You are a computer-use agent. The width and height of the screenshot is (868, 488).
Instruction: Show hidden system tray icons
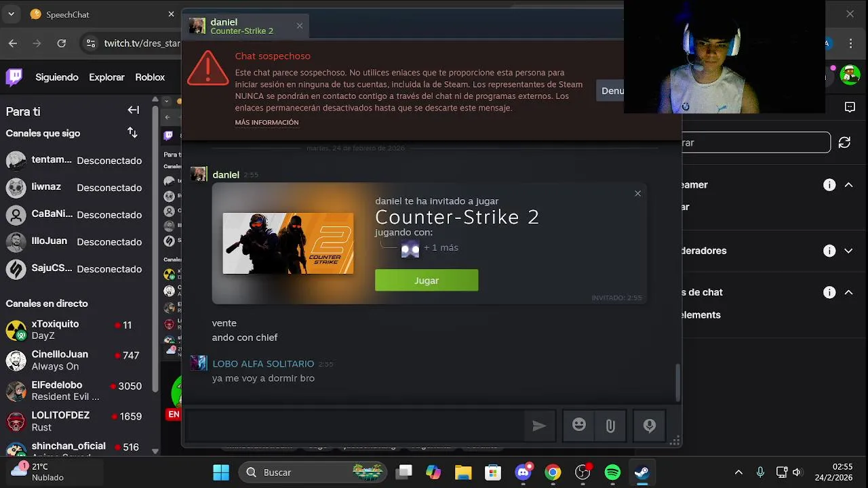tap(738, 472)
